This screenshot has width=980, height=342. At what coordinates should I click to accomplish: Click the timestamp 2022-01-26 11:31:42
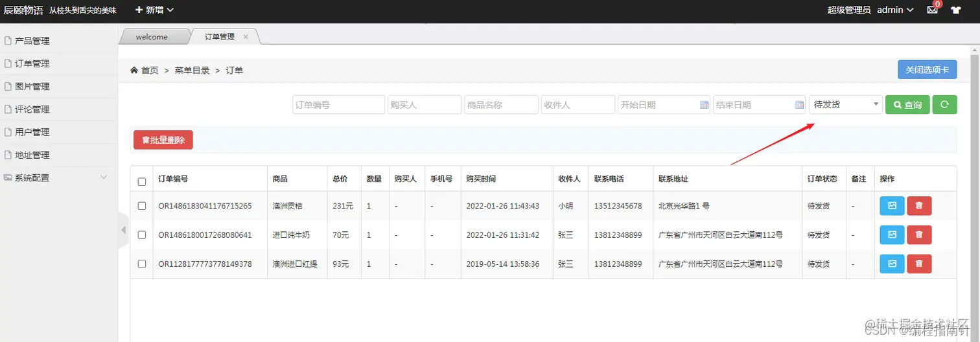[502, 235]
